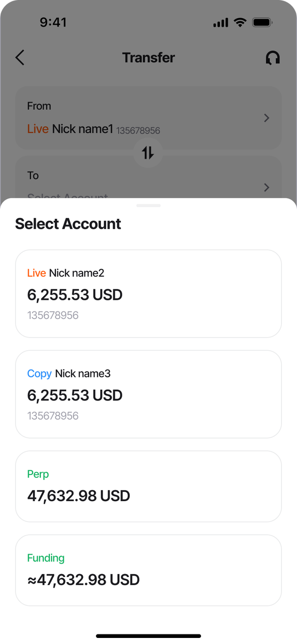297x644 pixels.
Task: Tap the battery status icon
Action: (262, 23)
